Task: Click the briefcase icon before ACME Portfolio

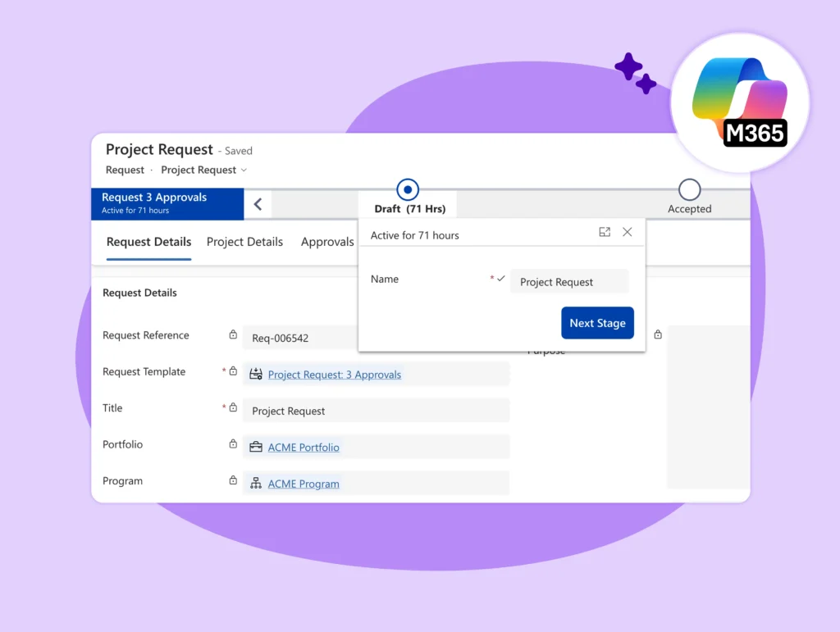Action: point(256,447)
